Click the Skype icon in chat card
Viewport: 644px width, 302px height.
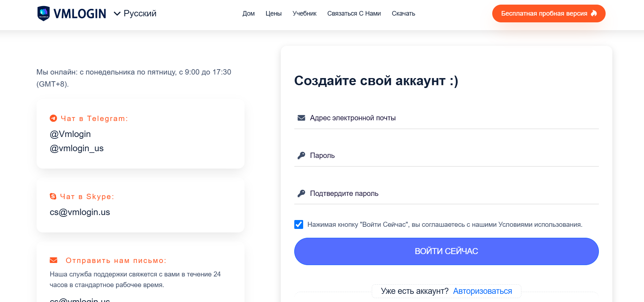(x=53, y=196)
